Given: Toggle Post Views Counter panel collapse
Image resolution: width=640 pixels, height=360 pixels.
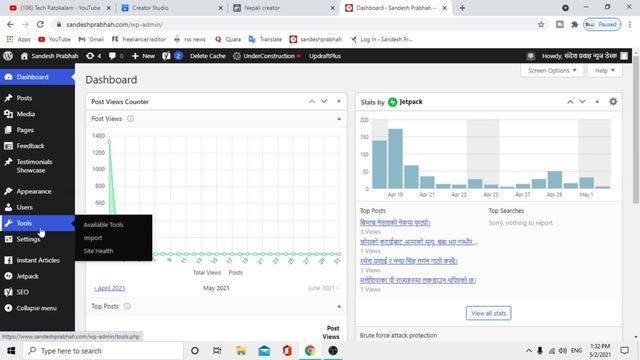Looking at the screenshot, I should pos(339,101).
